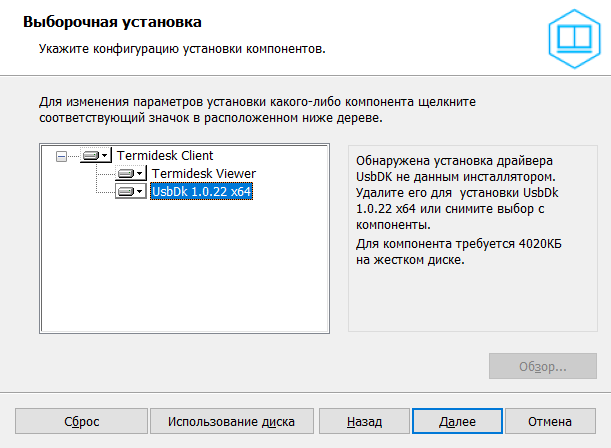Continue with the Далее button
The height and width of the screenshot is (448, 611).
click(x=456, y=421)
